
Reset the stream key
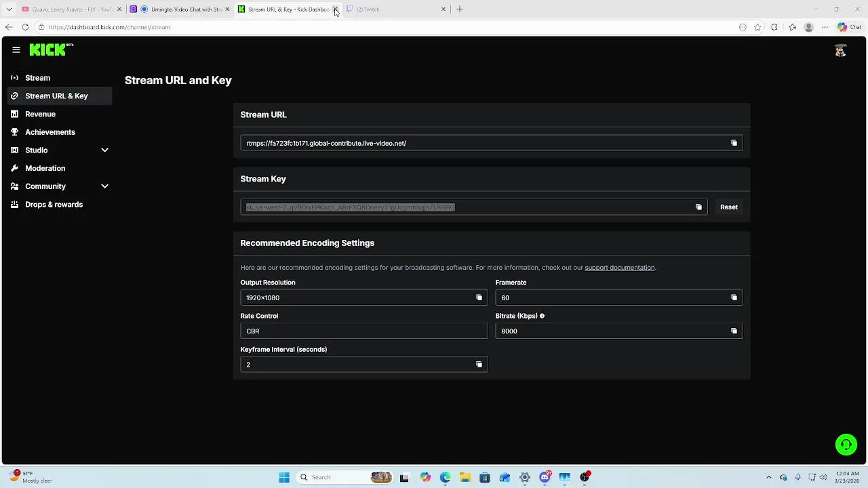coord(729,207)
